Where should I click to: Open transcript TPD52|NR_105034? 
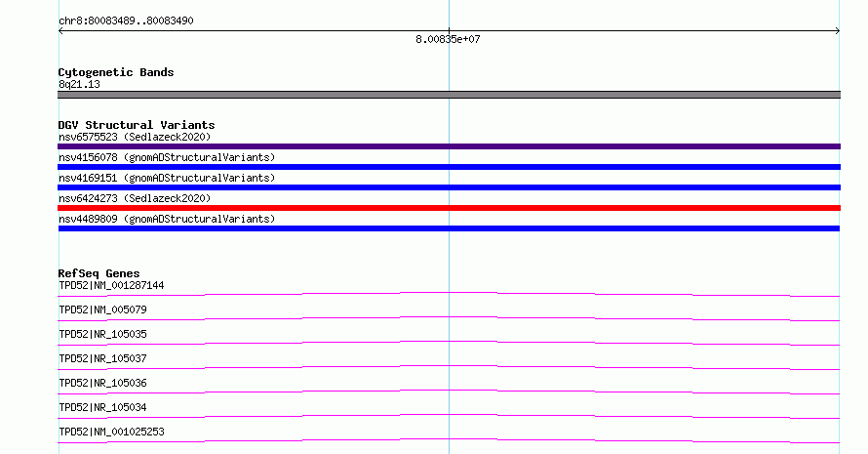tap(102, 407)
